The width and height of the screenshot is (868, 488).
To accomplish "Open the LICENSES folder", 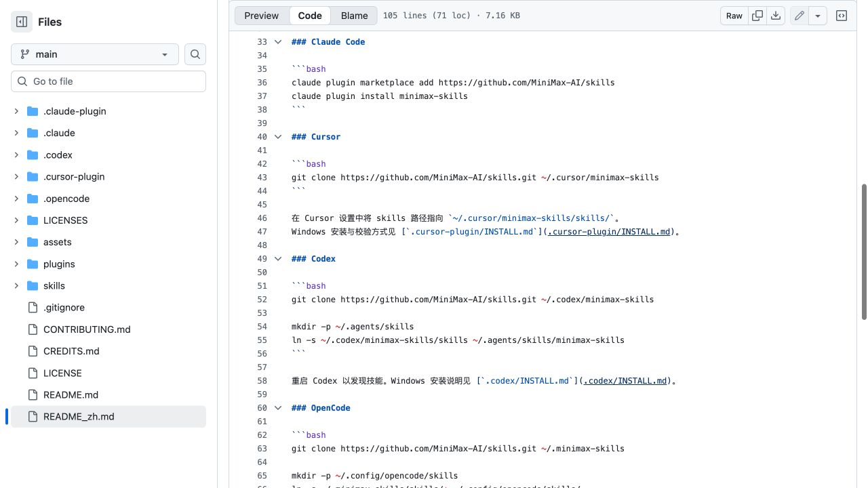I will (65, 220).
